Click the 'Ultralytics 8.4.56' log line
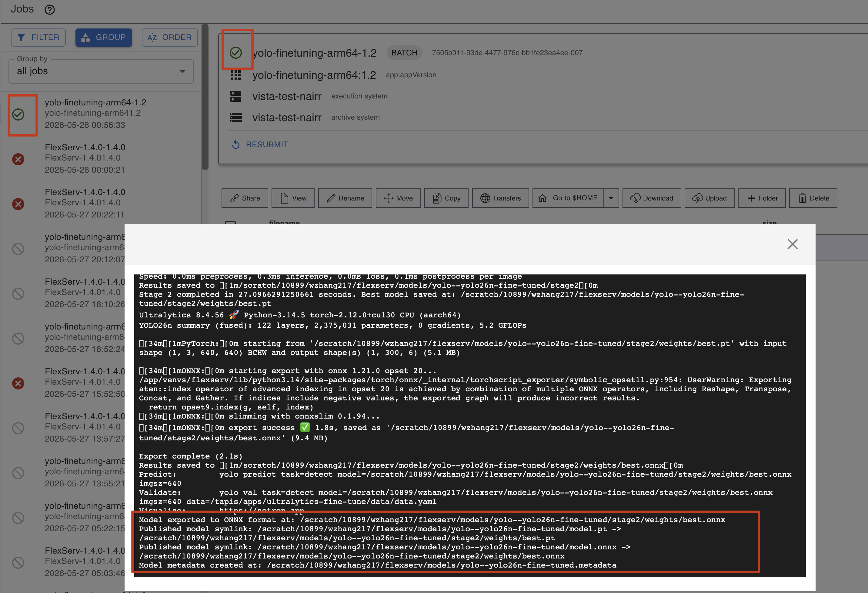The height and width of the screenshot is (593, 868). (x=300, y=315)
